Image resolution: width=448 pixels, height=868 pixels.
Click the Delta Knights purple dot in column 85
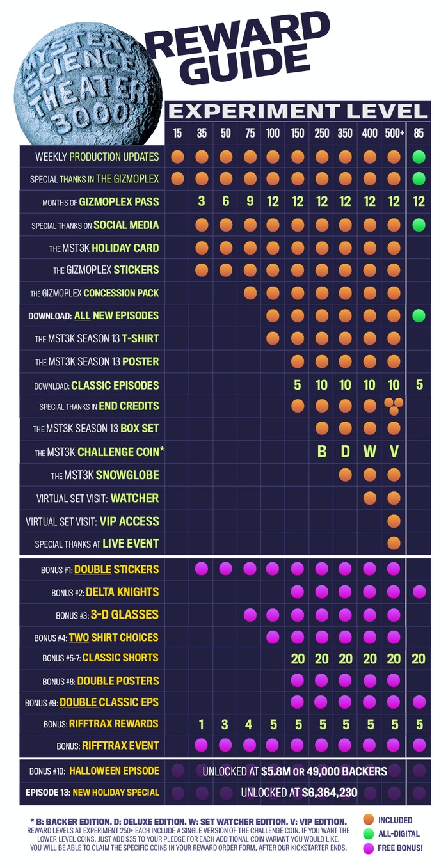tap(419, 592)
